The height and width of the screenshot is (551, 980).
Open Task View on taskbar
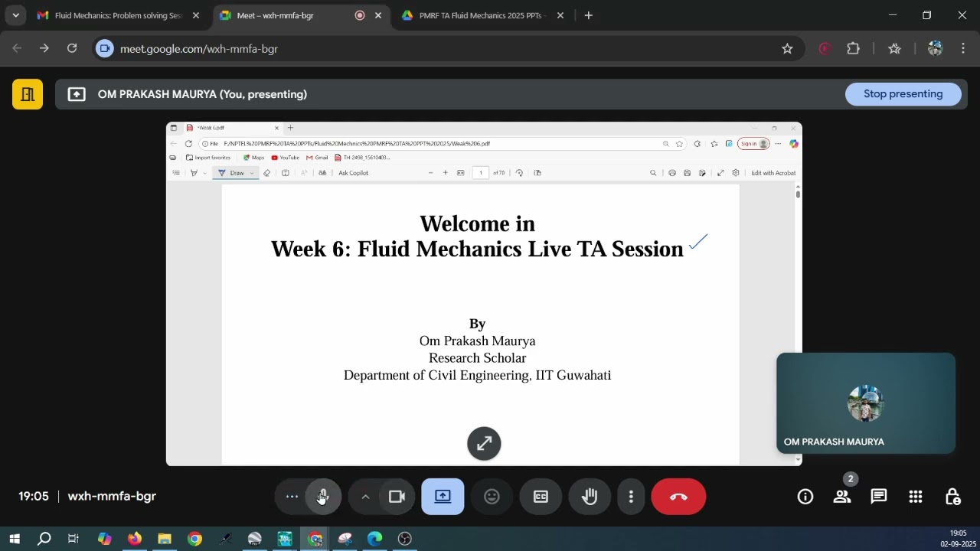pos(73,539)
